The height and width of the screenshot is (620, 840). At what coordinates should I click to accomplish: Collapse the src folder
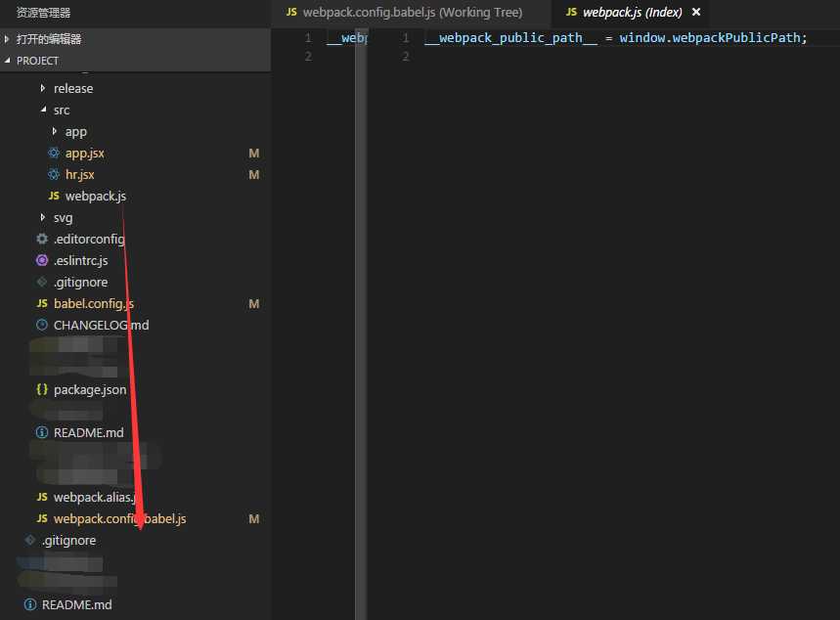tap(43, 110)
